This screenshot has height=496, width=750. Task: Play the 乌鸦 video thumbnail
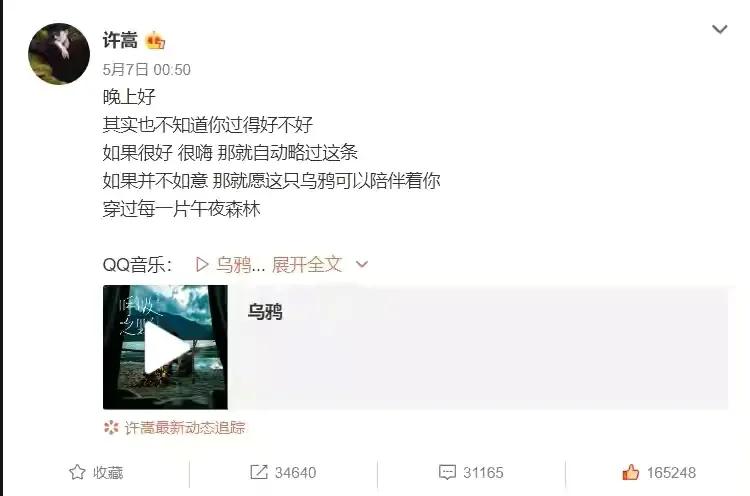coord(165,347)
